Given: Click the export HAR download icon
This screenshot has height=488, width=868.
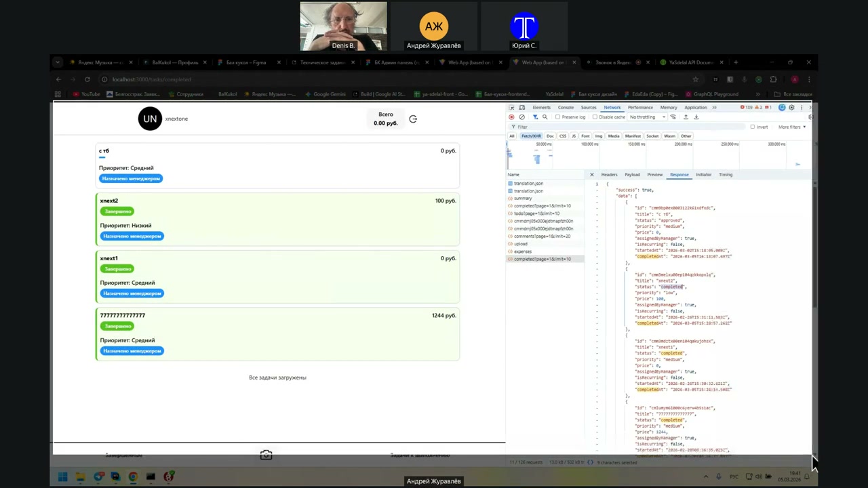Looking at the screenshot, I should pos(696,117).
